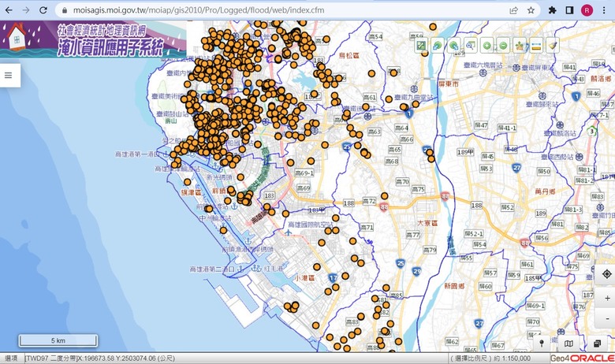The width and height of the screenshot is (615, 364).
Task: Click the clear map broom tool
Action: [553, 46]
